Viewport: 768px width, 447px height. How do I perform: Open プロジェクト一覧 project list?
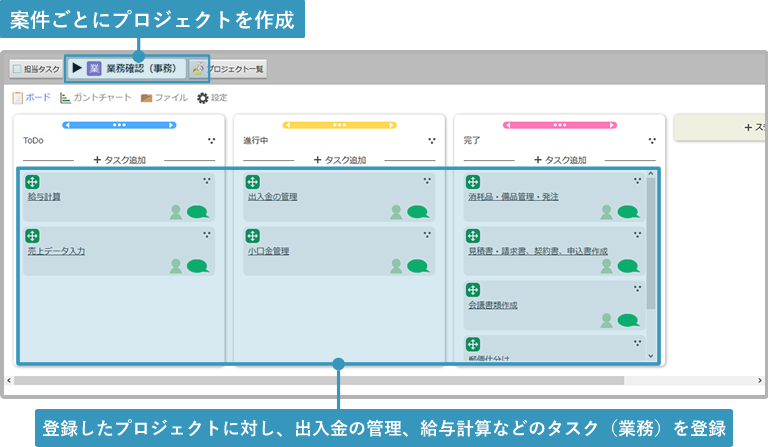point(228,69)
